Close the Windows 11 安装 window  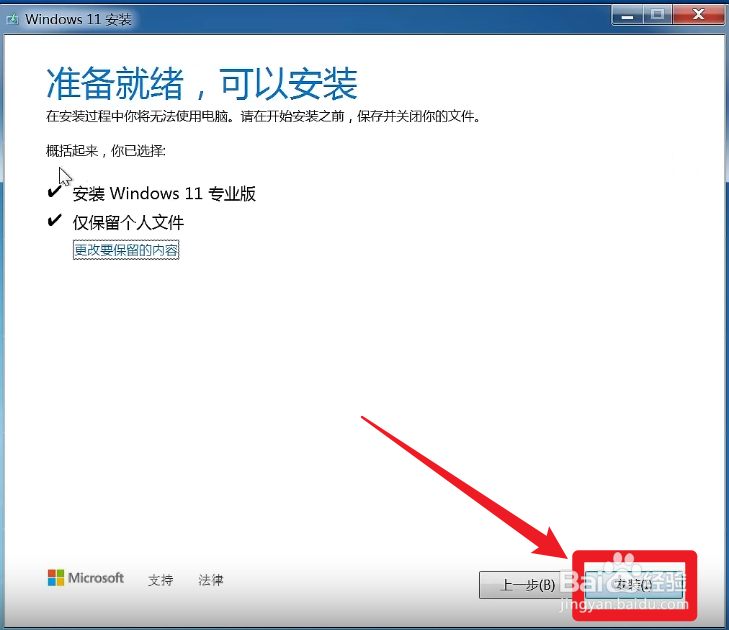click(x=698, y=15)
